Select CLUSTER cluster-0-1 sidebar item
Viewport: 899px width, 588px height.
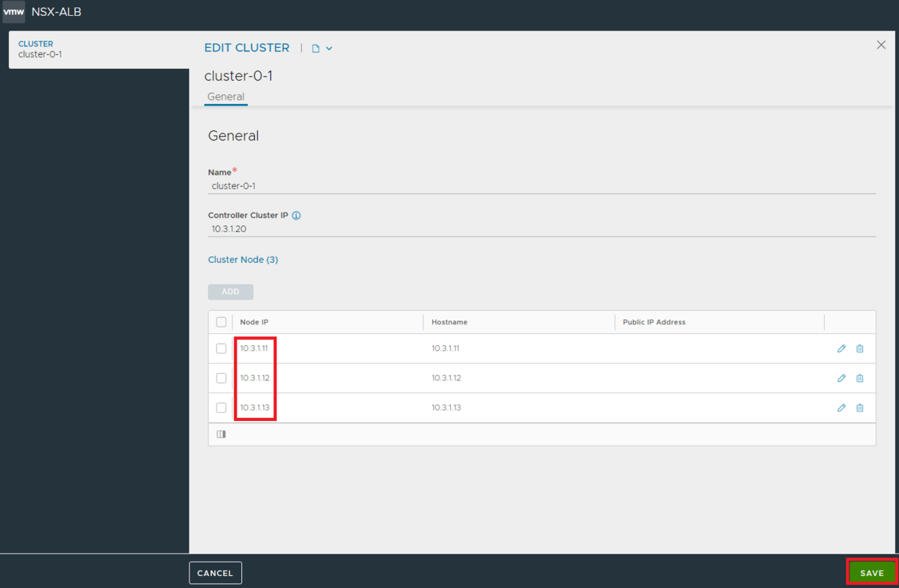99,49
